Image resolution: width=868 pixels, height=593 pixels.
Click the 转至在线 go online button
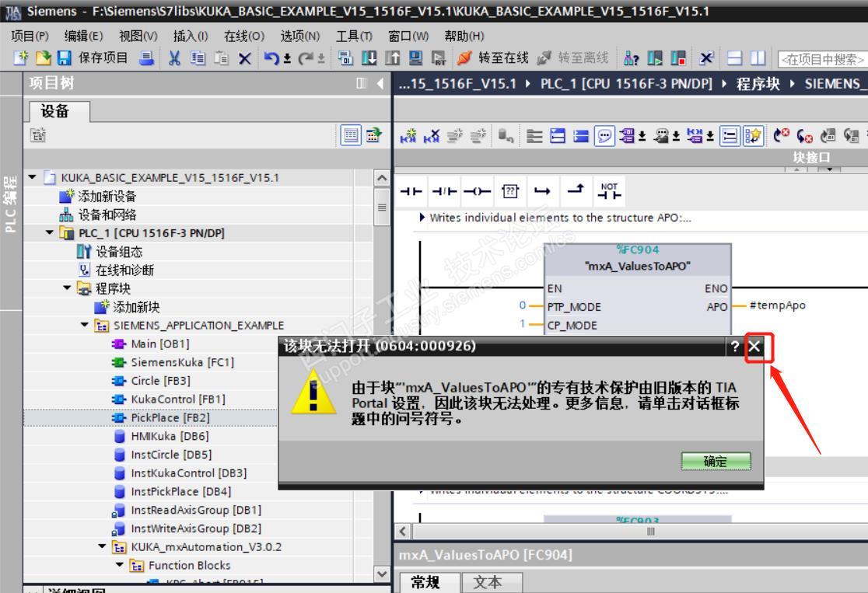pos(492,58)
